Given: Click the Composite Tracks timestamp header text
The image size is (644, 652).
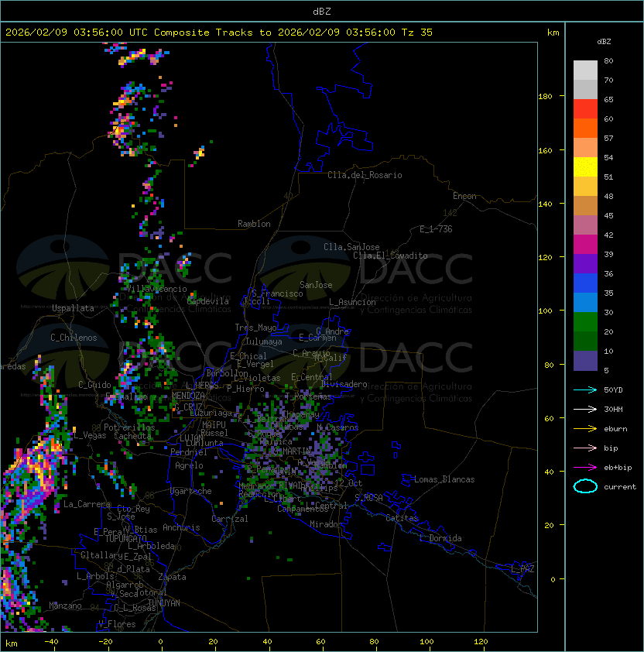Looking at the screenshot, I should click(219, 33).
